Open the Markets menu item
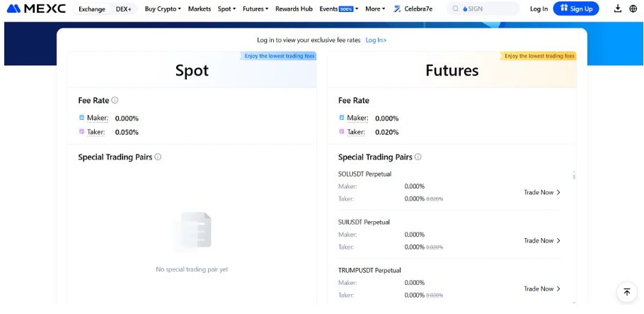The image size is (644, 314). tap(200, 9)
